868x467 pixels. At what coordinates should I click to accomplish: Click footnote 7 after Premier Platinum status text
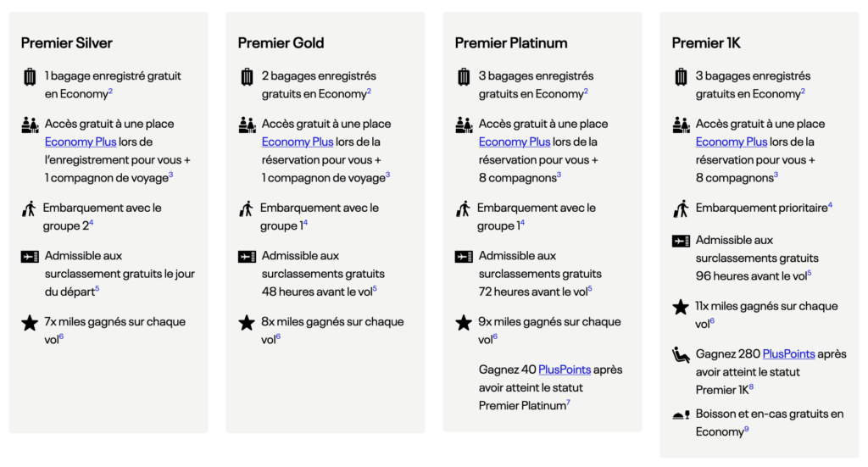point(568,403)
